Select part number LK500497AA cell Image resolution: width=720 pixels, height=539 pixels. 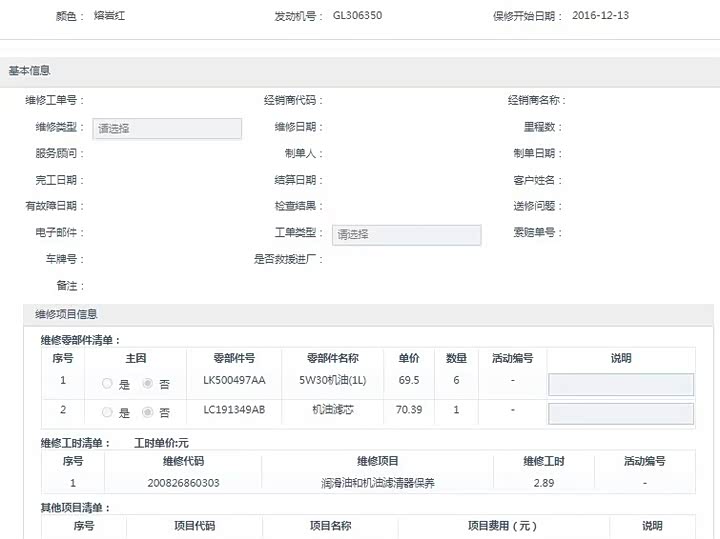pyautogui.click(x=234, y=381)
